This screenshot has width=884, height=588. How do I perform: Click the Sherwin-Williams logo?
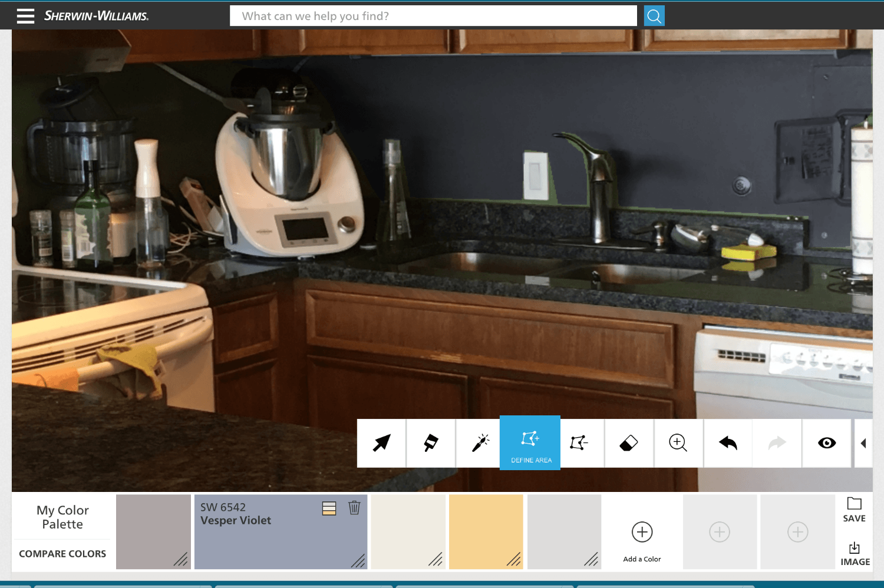click(x=96, y=16)
